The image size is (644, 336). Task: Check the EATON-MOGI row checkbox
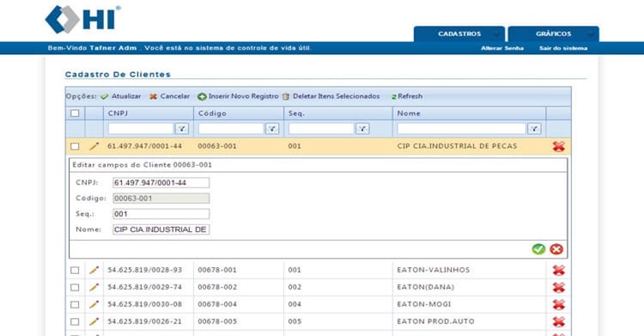click(x=75, y=305)
